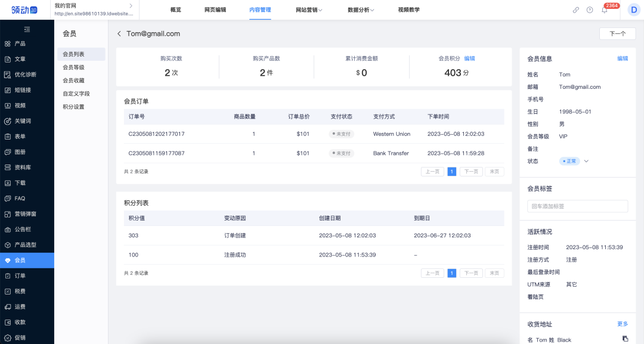Copy shipping address using copy icon
This screenshot has height=344, width=644.
(625, 339)
